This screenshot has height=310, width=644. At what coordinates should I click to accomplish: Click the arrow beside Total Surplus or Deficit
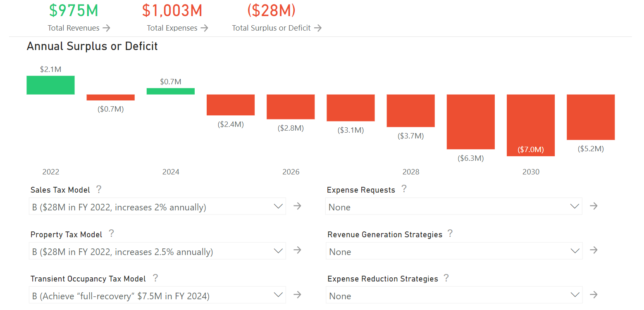pyautogui.click(x=317, y=28)
